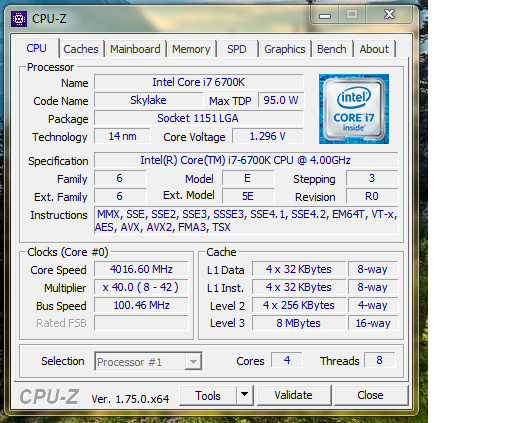The width and height of the screenshot is (531, 423).
Task: Click the 14 nm technology value
Action: [x=122, y=136]
